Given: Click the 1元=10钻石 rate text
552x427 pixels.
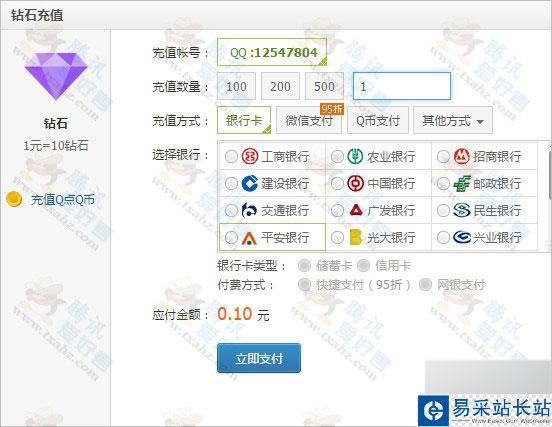Looking at the screenshot, I should 56,145.
